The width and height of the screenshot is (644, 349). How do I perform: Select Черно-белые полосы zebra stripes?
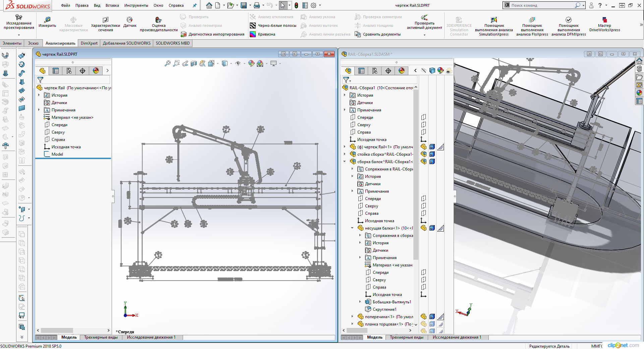pos(253,26)
